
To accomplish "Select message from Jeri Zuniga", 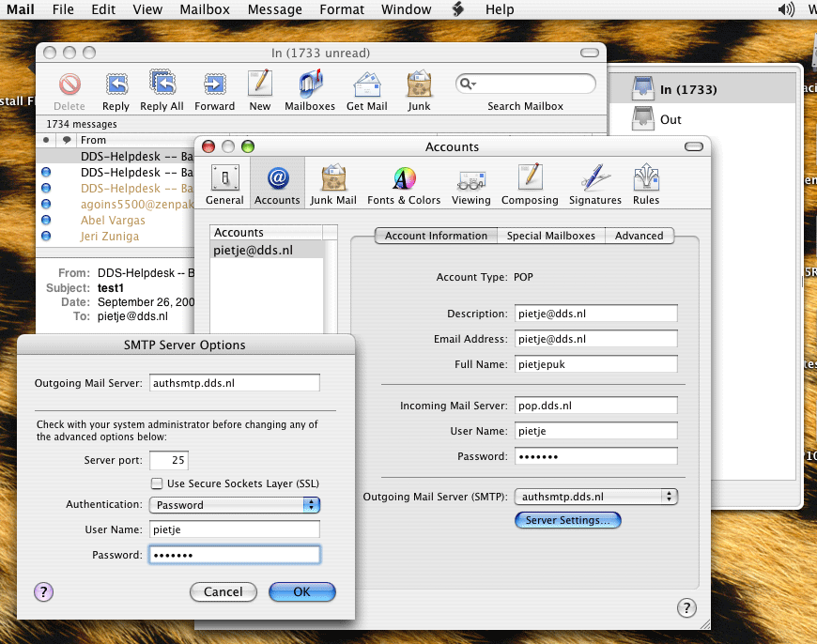I will point(115,236).
